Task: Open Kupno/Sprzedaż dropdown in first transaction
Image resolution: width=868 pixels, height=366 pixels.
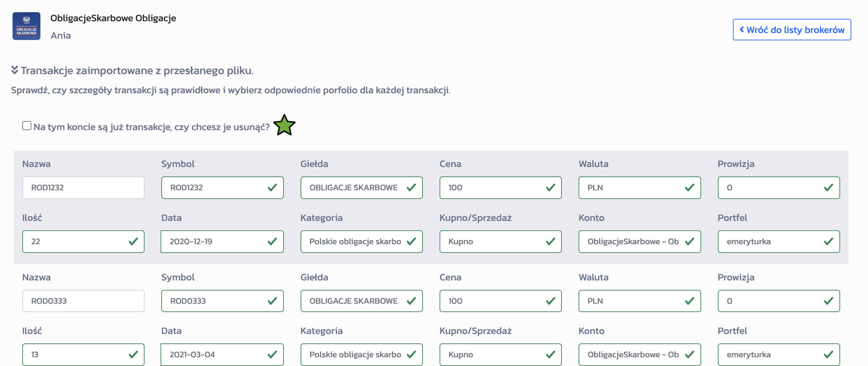Action: (x=500, y=241)
